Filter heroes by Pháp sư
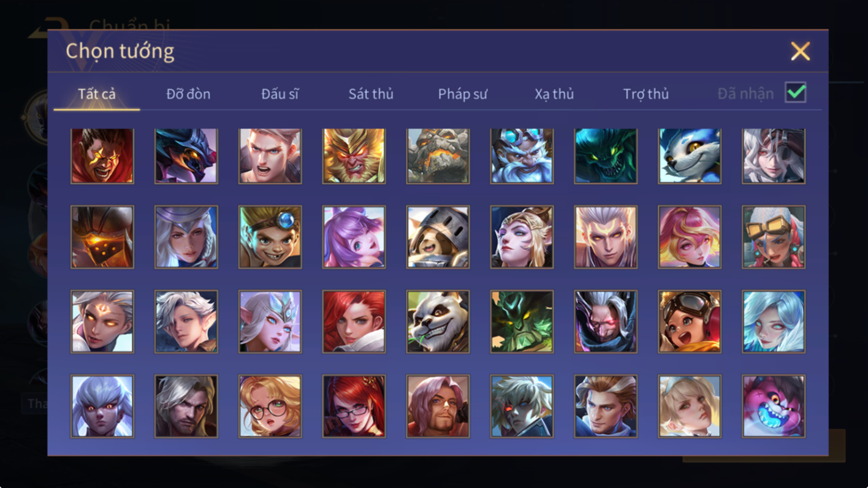 (x=462, y=94)
